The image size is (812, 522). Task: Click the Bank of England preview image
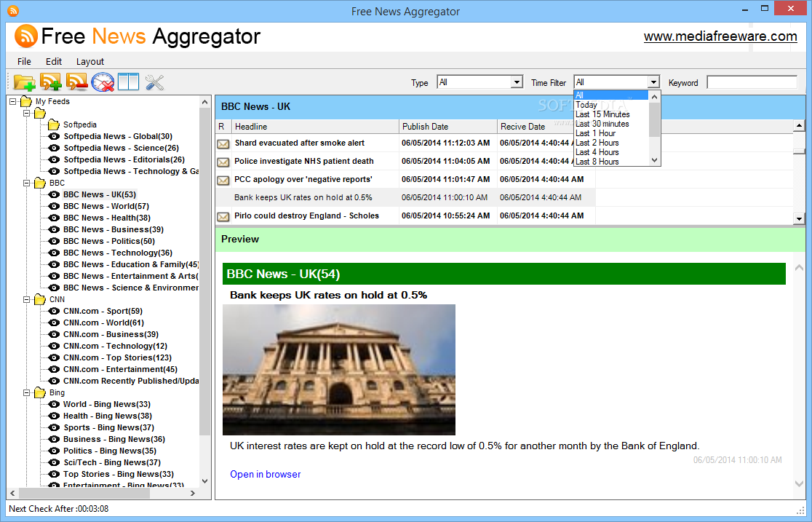[x=338, y=370]
